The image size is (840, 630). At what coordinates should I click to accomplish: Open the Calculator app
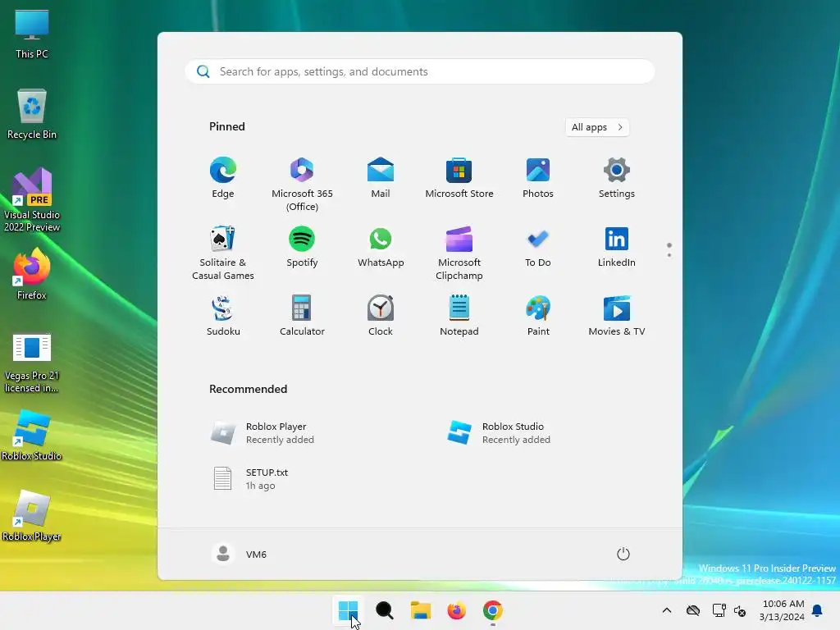coord(302,316)
